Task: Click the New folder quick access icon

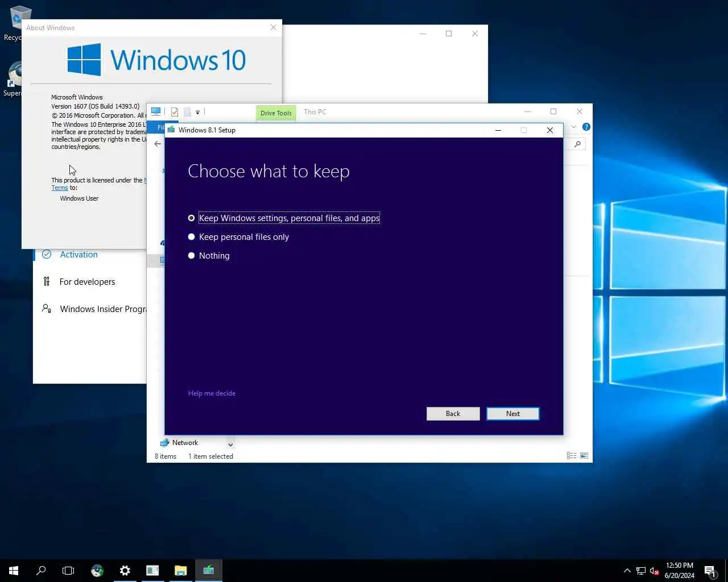Action: click(187, 112)
